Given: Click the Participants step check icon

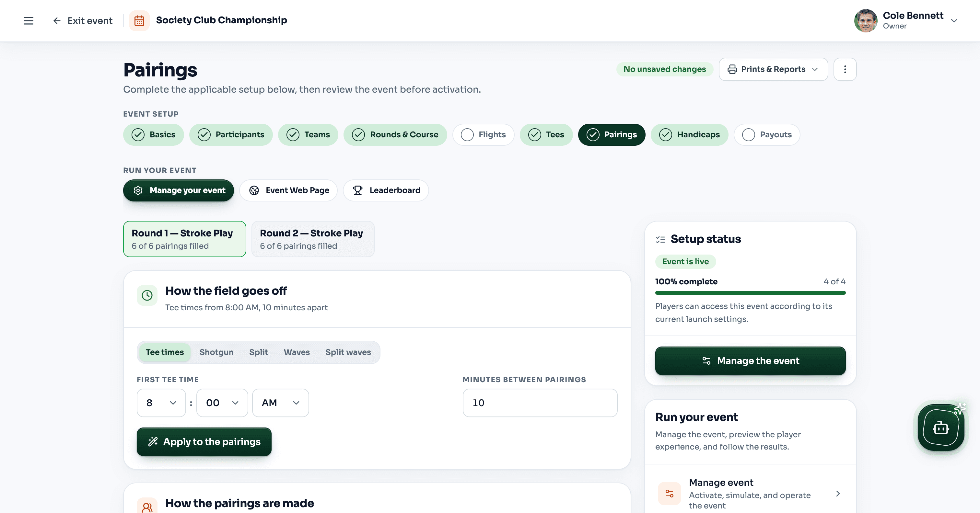Looking at the screenshot, I should coord(204,135).
